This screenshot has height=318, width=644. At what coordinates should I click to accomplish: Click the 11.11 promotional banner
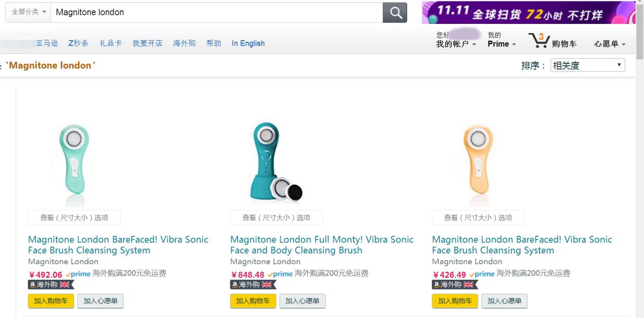tap(528, 13)
